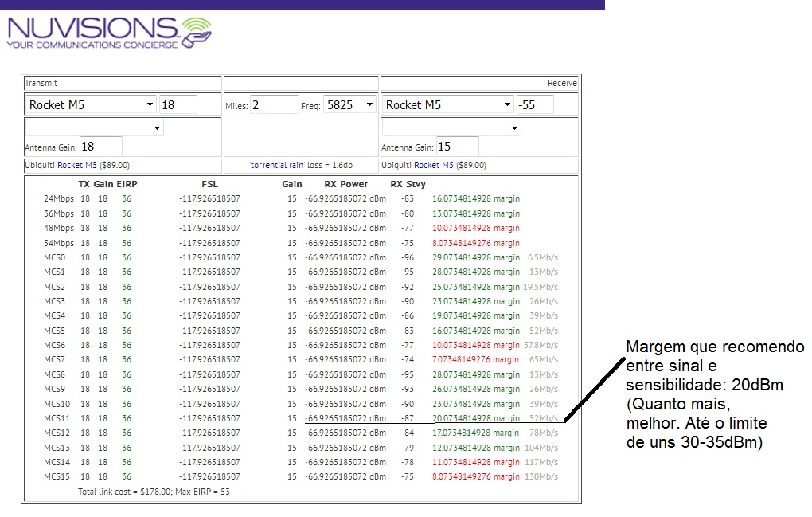812x517 pixels.
Task: Click the Total link cost summary line
Action: pyautogui.click(x=154, y=492)
